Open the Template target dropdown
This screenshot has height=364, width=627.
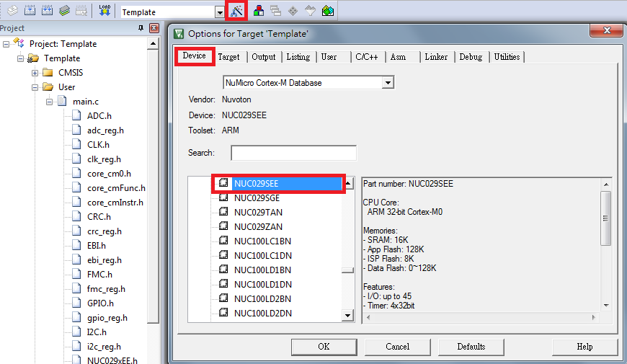point(219,12)
